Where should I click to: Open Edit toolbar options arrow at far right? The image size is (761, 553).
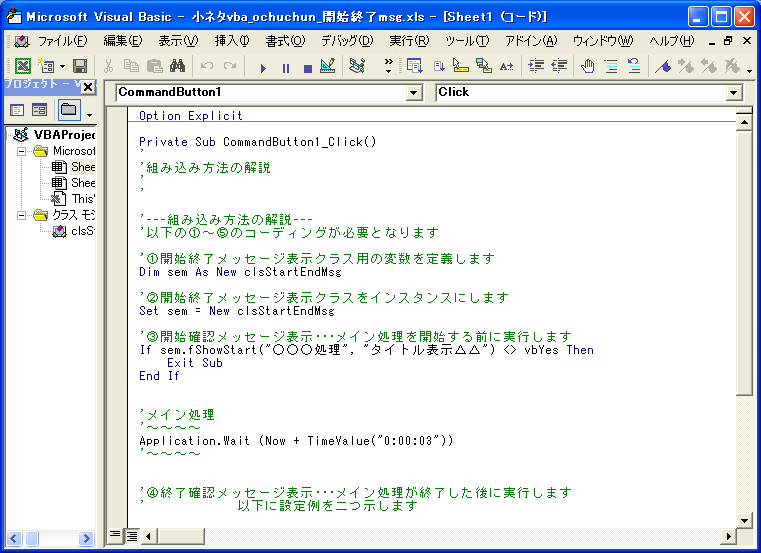[x=750, y=71]
